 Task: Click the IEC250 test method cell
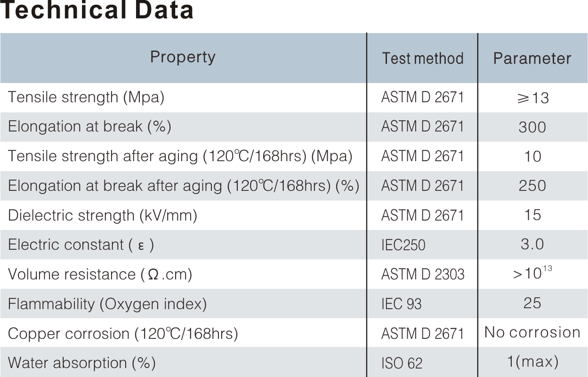click(403, 245)
